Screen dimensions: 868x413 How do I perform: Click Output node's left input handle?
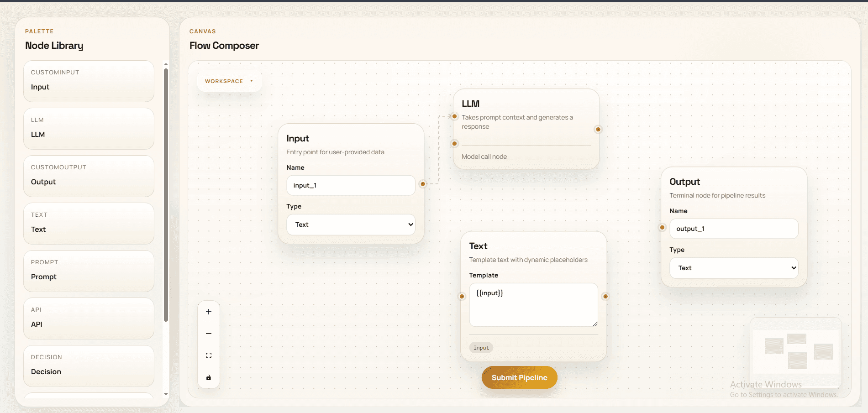coord(662,227)
